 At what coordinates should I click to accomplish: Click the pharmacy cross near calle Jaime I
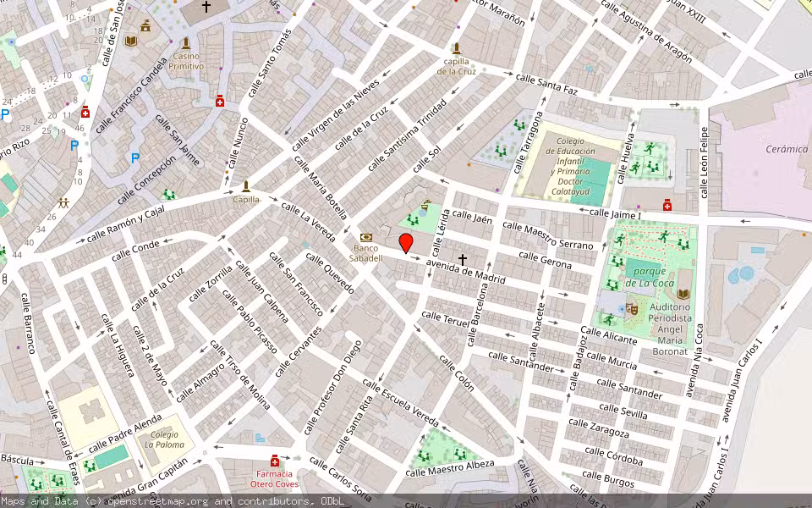667,206
